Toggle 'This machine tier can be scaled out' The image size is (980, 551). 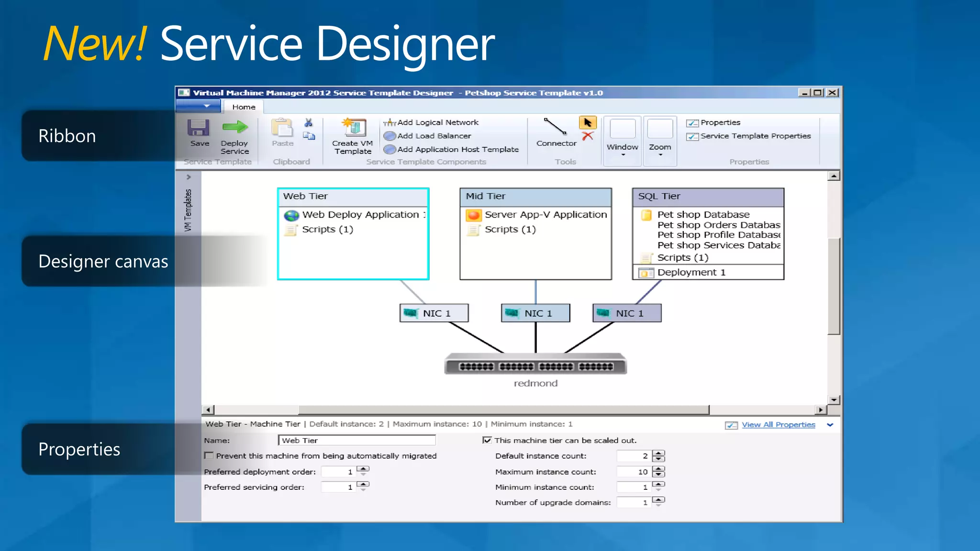tap(487, 441)
